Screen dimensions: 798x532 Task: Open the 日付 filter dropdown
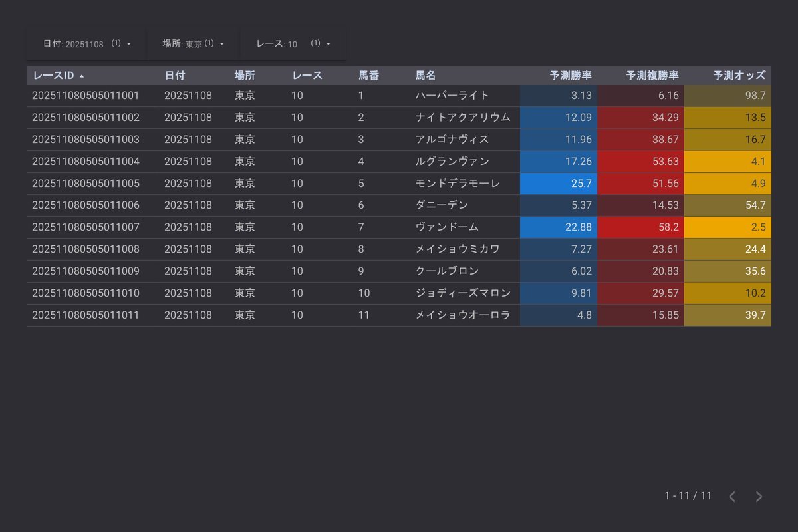coord(86,43)
